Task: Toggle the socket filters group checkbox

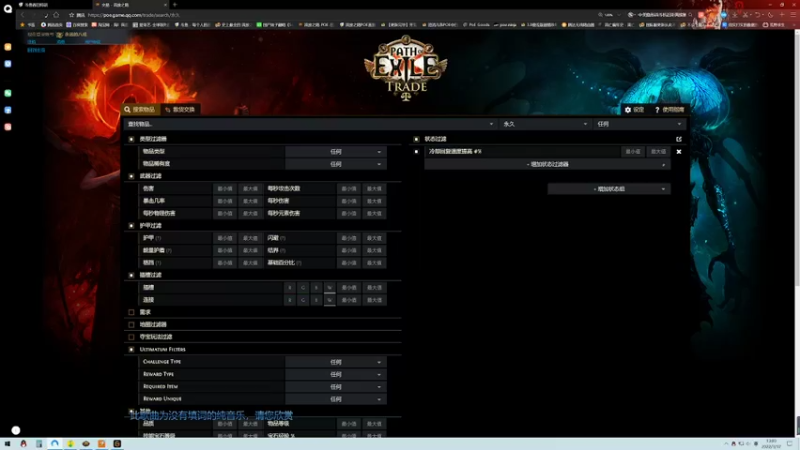Action: (x=131, y=275)
